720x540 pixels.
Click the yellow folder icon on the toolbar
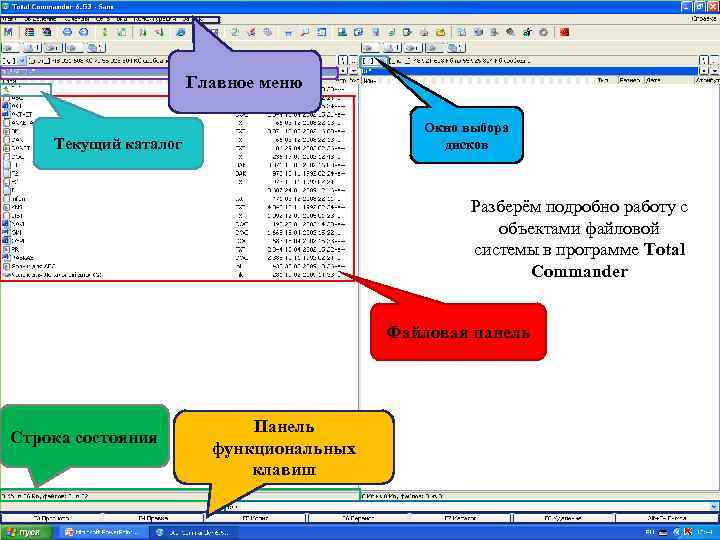(x=440, y=32)
